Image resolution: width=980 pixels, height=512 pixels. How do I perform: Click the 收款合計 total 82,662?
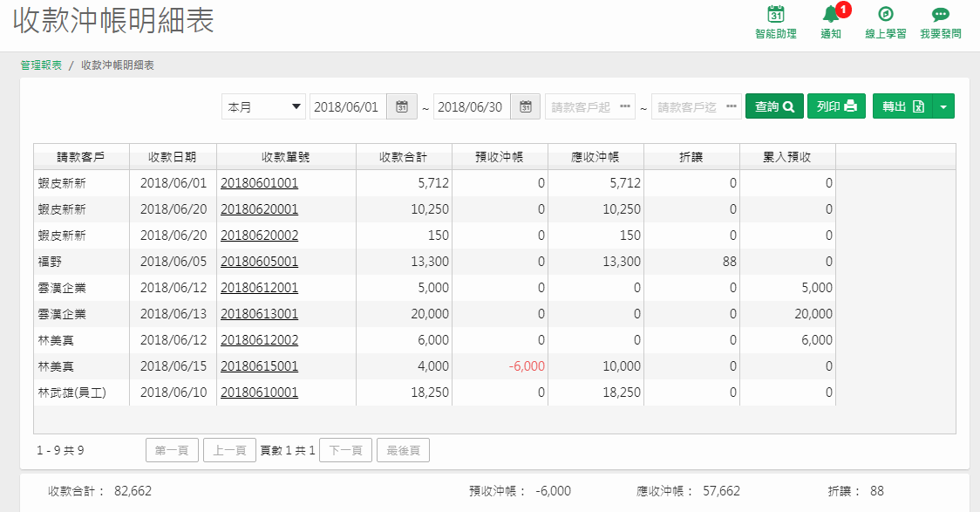133,491
